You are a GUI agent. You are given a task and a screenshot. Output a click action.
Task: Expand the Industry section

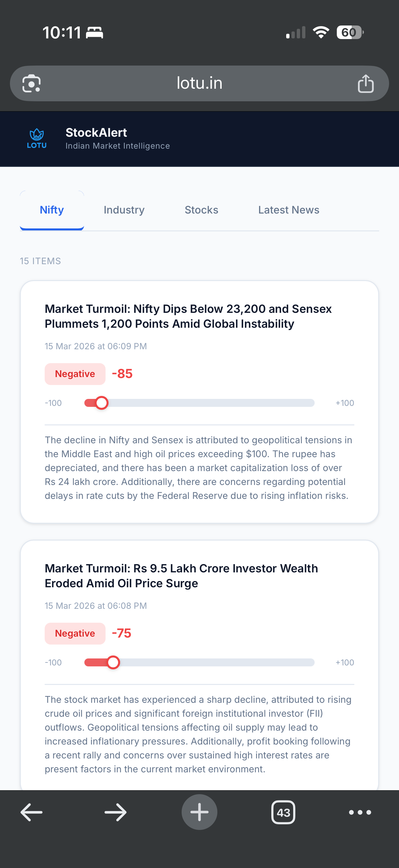point(124,210)
